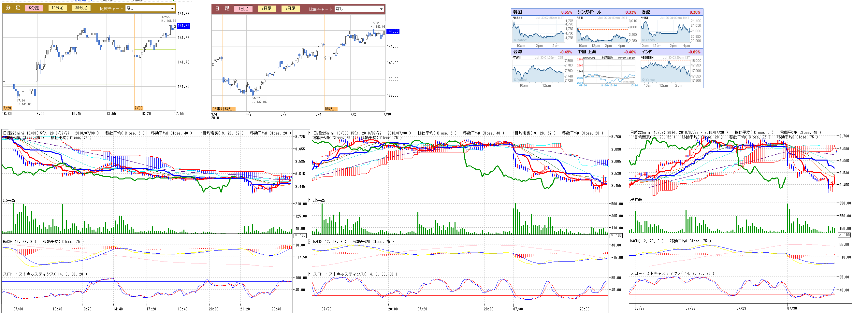Screen dimensions: 868x327
Task: Click the 7/30 date marker in 分足 chart
Action: (x=138, y=108)
